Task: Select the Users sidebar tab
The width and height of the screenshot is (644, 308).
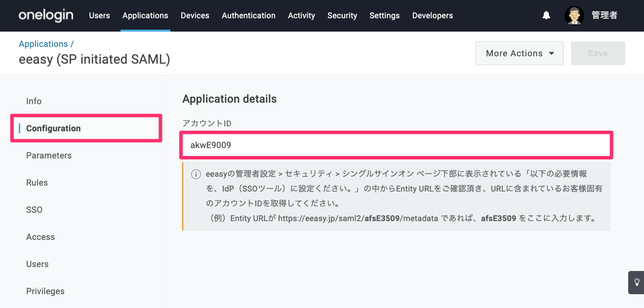Action: click(38, 264)
